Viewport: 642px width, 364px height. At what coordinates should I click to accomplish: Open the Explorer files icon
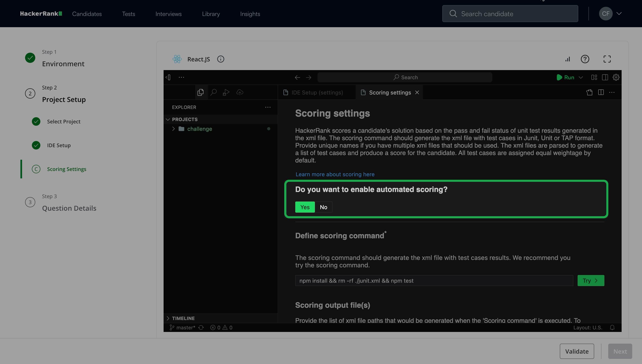pos(200,93)
